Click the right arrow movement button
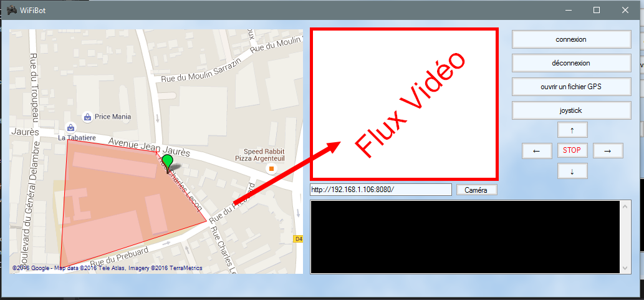This screenshot has width=644, height=300. click(x=608, y=151)
